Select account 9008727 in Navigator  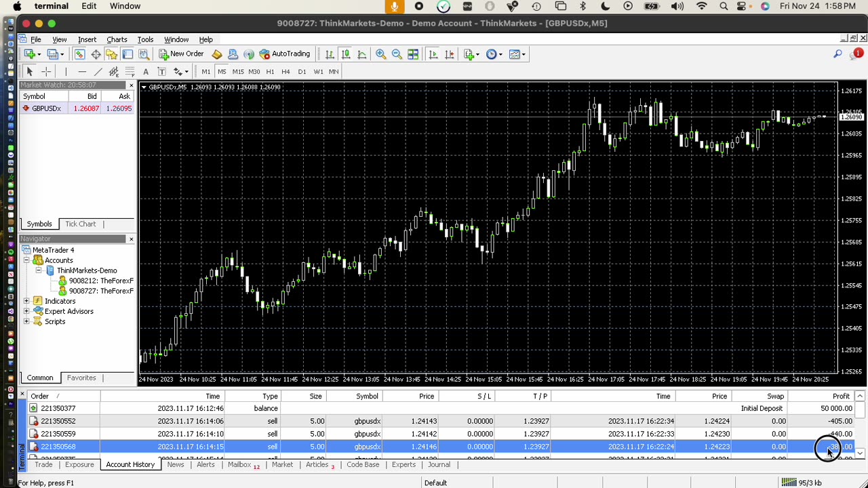coord(100,291)
